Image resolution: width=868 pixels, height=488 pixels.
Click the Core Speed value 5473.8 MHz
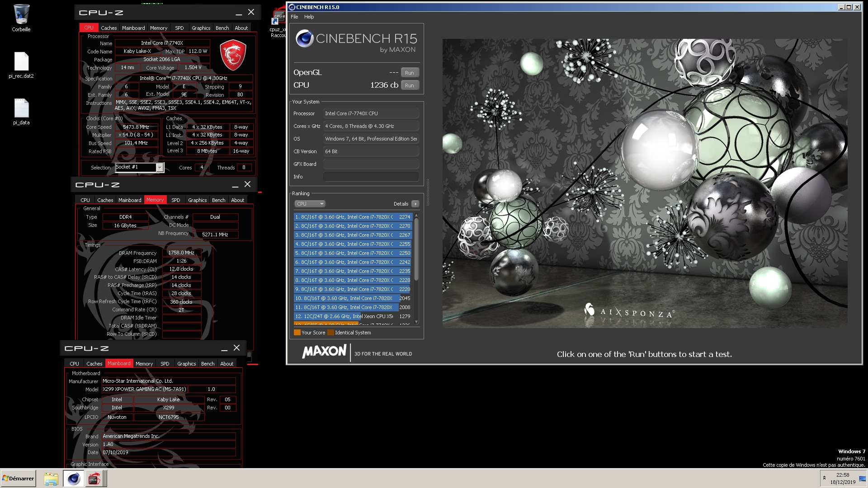pos(136,127)
